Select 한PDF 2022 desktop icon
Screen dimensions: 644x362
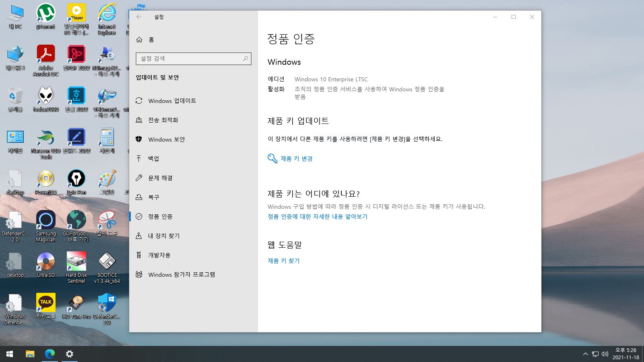76,58
